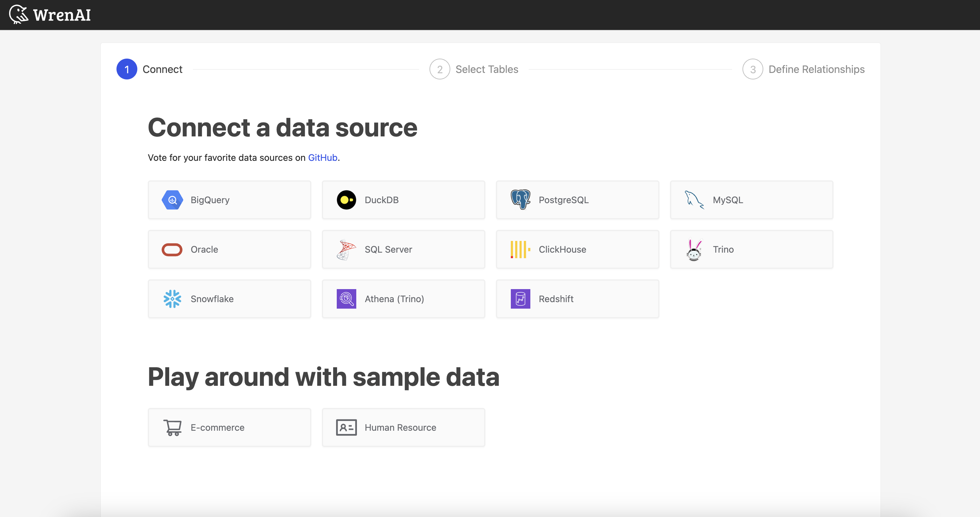Choose BigQuery as data source
The width and height of the screenshot is (980, 517).
click(229, 200)
